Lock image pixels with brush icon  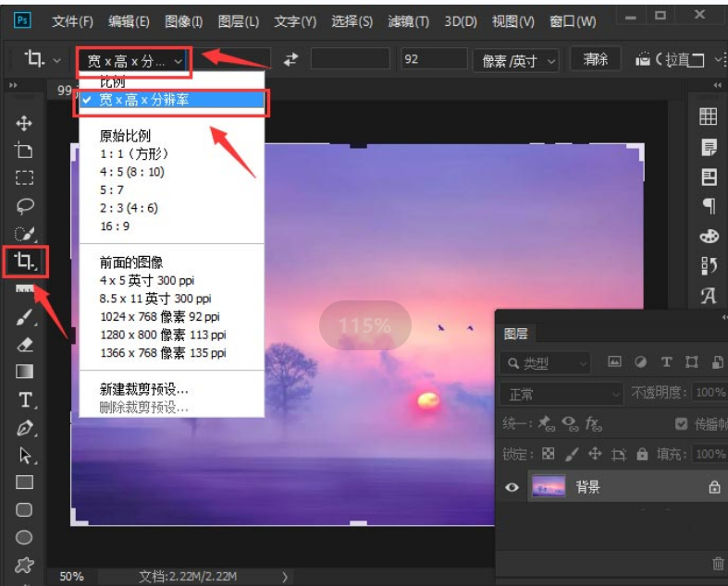572,454
